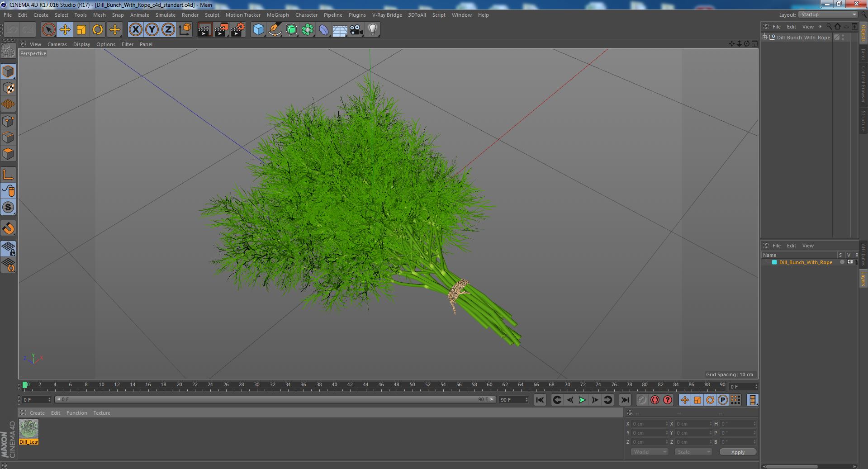Screen dimensions: 868x469
Task: Open the Structure side tab
Action: tap(863, 121)
